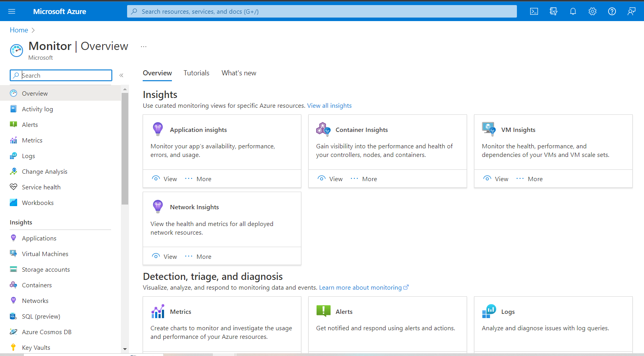Click the sidebar scrollbar down arrow
This screenshot has width=644, height=356.
pyautogui.click(x=125, y=349)
